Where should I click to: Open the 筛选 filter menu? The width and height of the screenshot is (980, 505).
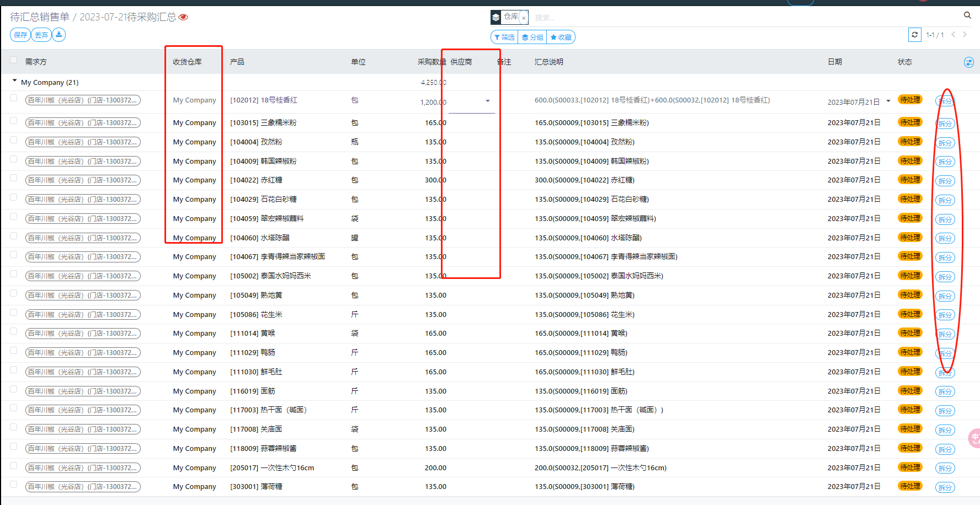tap(504, 37)
